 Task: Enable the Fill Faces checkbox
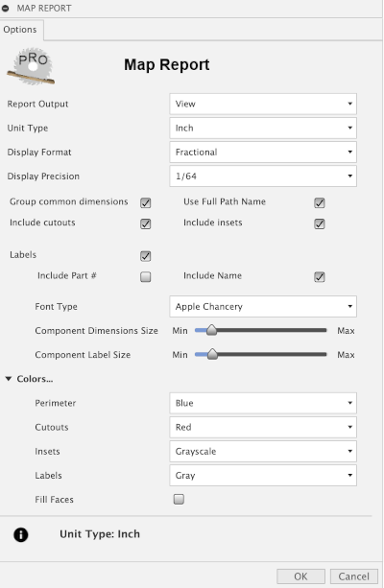coord(179,499)
